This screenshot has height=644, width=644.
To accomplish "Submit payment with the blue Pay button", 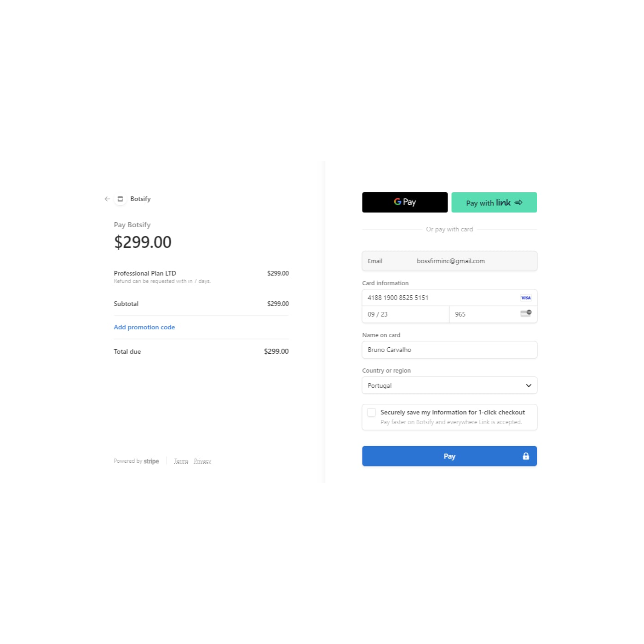I will tap(449, 456).
